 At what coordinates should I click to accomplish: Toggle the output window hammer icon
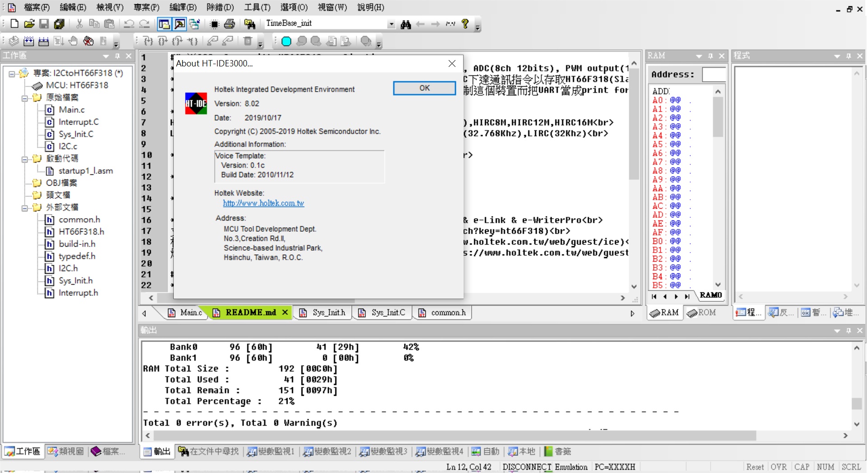(x=180, y=24)
